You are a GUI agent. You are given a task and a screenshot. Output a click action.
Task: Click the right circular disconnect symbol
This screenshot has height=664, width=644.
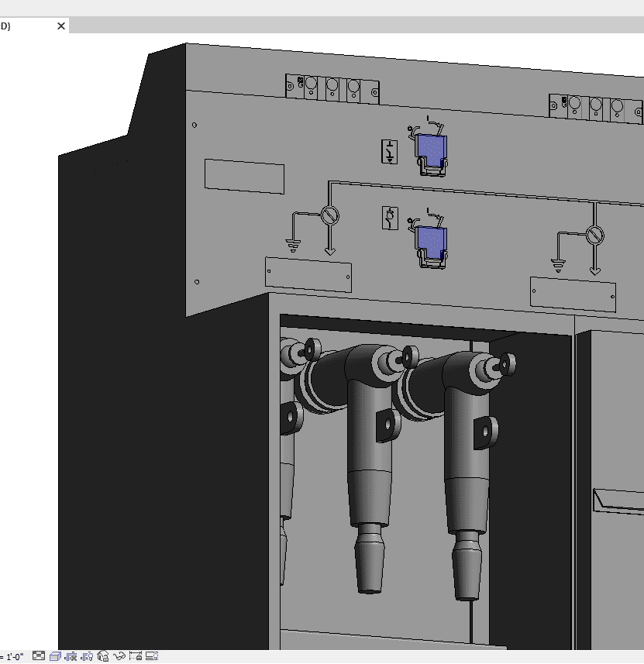point(594,234)
